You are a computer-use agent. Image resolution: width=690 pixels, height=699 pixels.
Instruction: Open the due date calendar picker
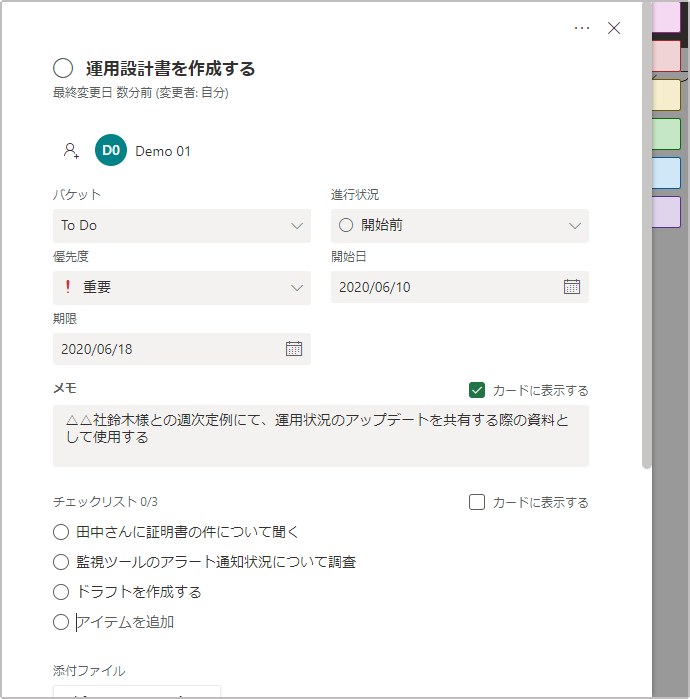pyautogui.click(x=294, y=349)
